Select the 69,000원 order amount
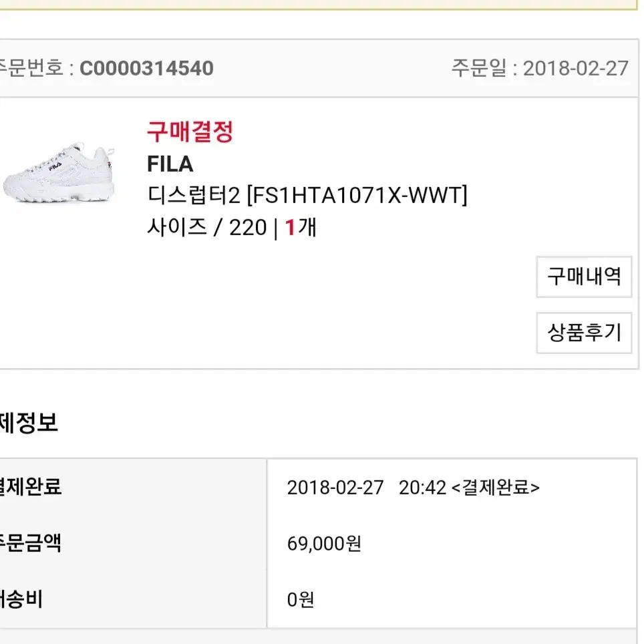 [x=324, y=543]
